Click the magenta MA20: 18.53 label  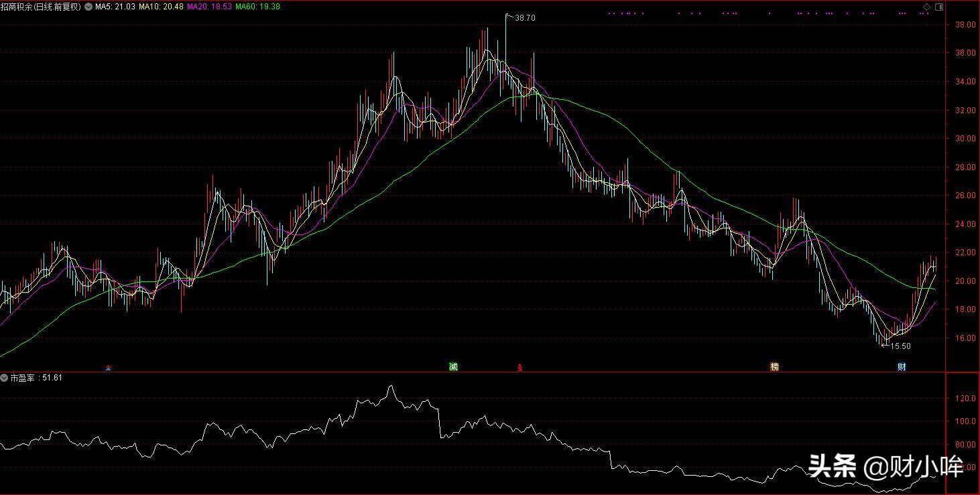[208, 6]
